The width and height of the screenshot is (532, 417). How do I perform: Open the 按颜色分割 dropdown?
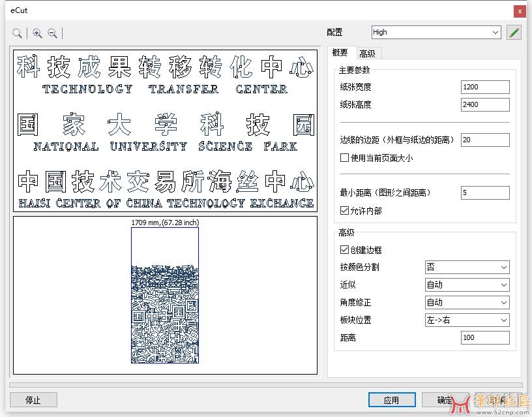pos(467,268)
